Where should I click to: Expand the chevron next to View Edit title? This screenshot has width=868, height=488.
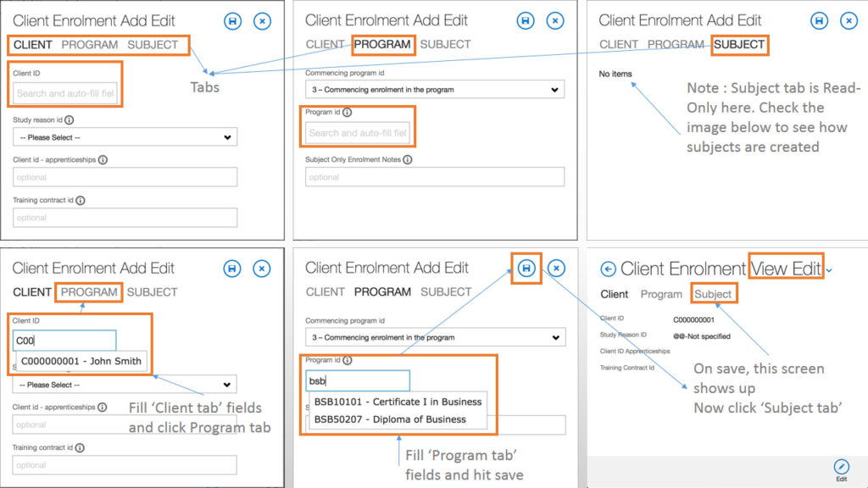pyautogui.click(x=829, y=270)
